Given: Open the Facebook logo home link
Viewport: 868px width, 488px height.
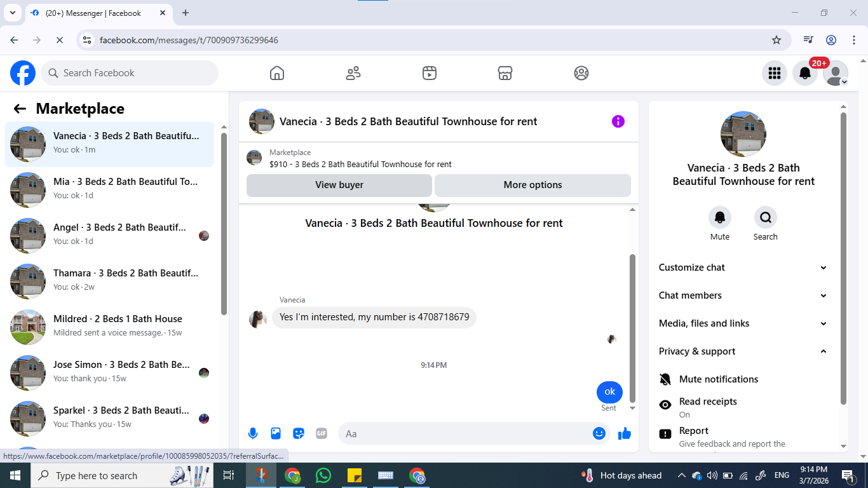Looking at the screenshot, I should 23,73.
